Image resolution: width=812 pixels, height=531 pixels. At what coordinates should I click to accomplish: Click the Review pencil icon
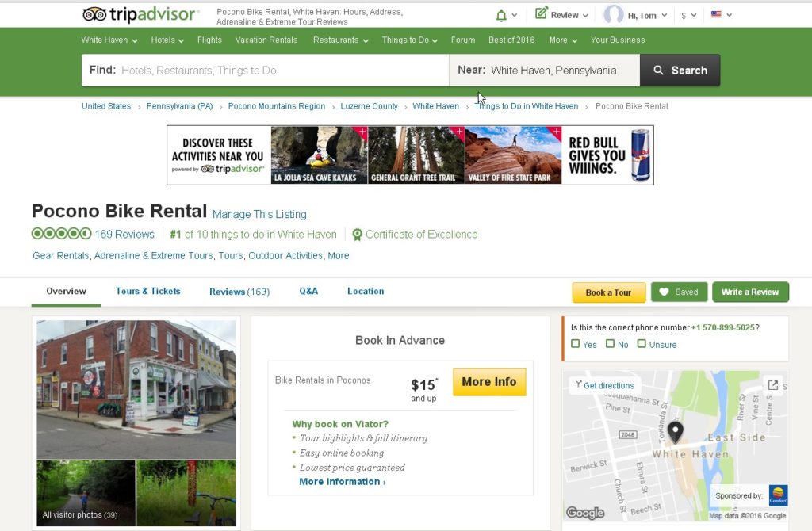pos(541,13)
